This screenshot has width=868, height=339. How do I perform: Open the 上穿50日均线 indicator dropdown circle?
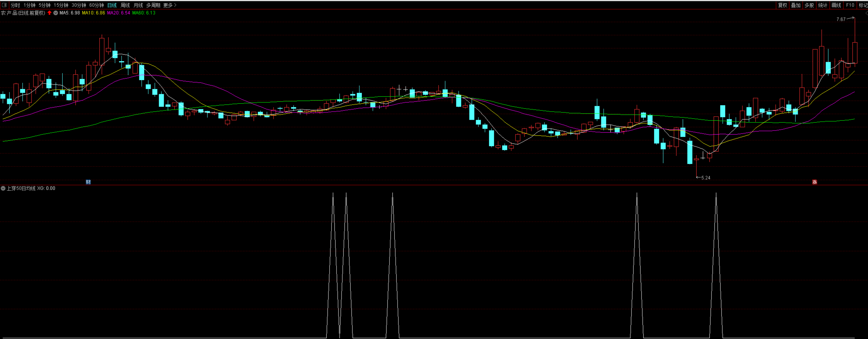pos(3,188)
